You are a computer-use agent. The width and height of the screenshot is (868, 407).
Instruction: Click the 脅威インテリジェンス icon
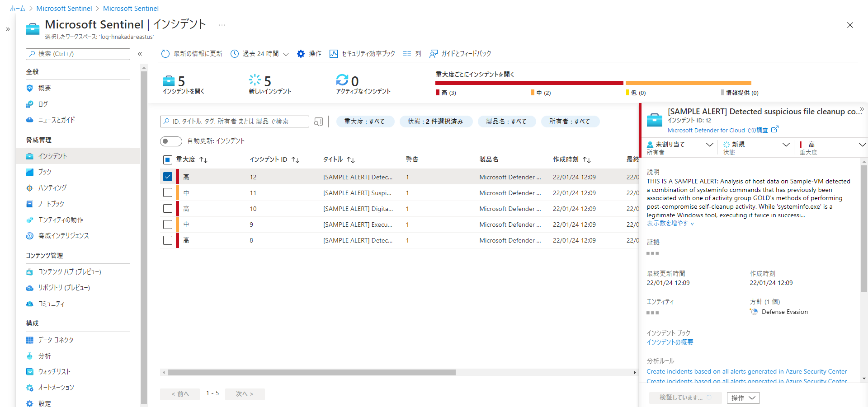point(30,236)
